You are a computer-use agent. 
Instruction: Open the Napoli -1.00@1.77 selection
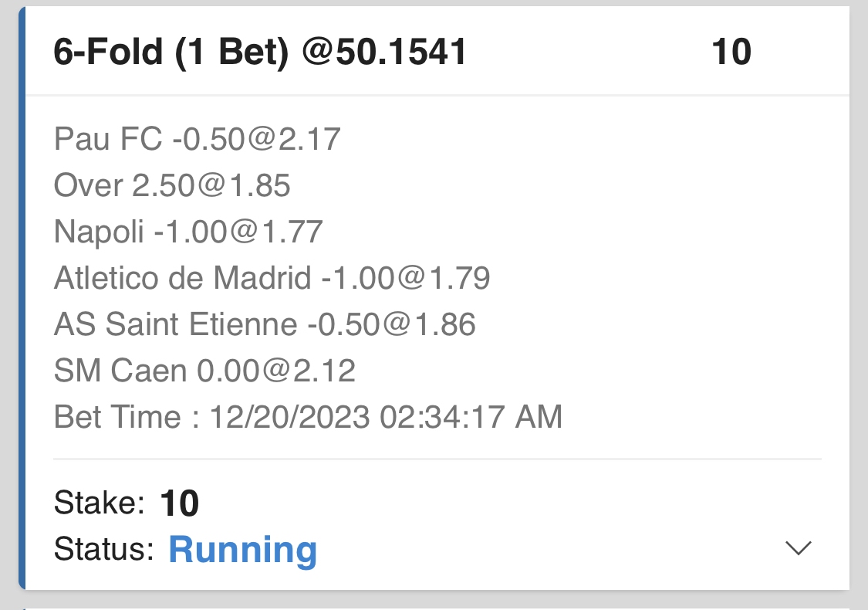188,232
